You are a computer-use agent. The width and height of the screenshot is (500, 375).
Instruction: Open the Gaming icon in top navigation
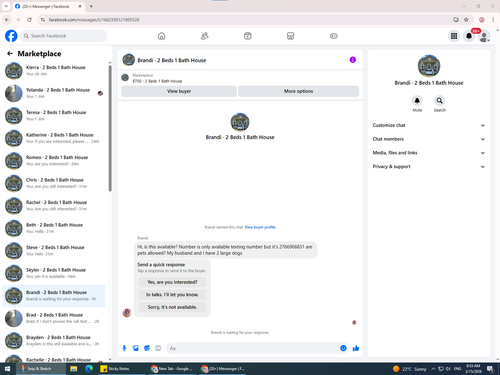(334, 36)
